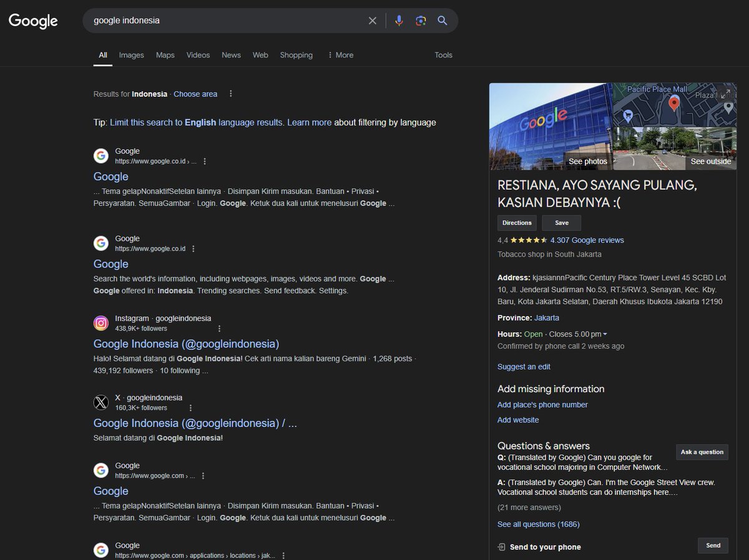Click into the search input field
This screenshot has width=749, height=560.
(228, 21)
